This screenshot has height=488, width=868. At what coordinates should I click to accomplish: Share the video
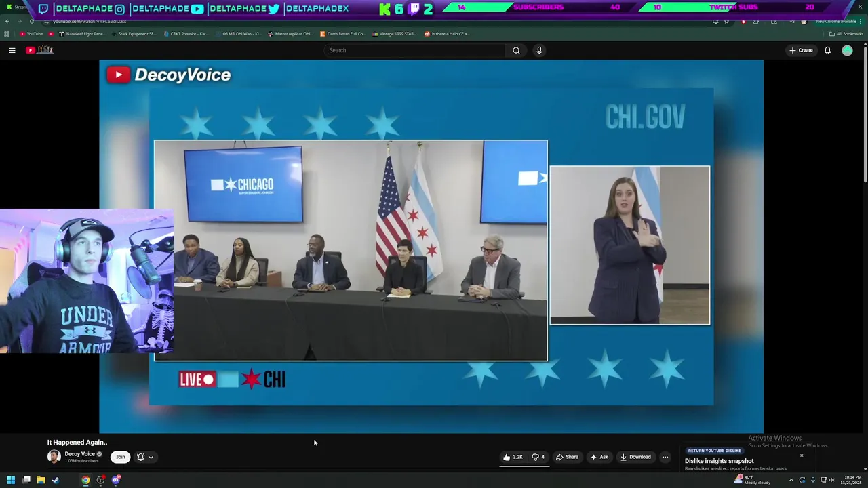point(567,457)
